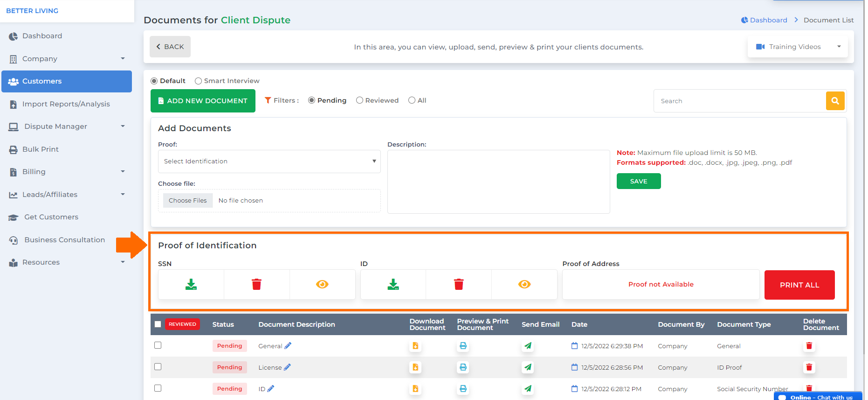Screen dimensions: 868x400
Task: Click ADD NEW DOCUMENT button
Action: (203, 101)
